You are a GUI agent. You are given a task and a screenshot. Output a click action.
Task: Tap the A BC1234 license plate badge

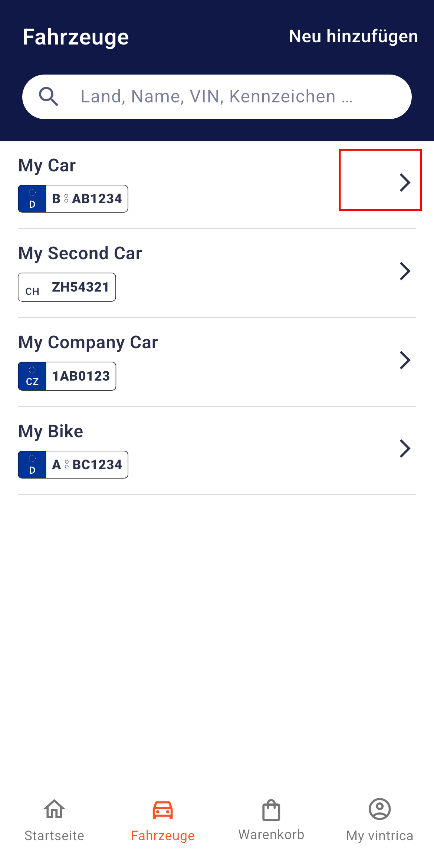click(73, 465)
